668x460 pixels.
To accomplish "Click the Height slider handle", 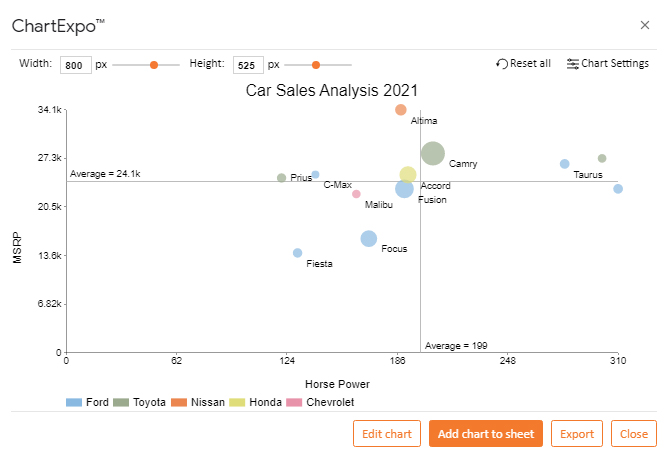I will 316,65.
